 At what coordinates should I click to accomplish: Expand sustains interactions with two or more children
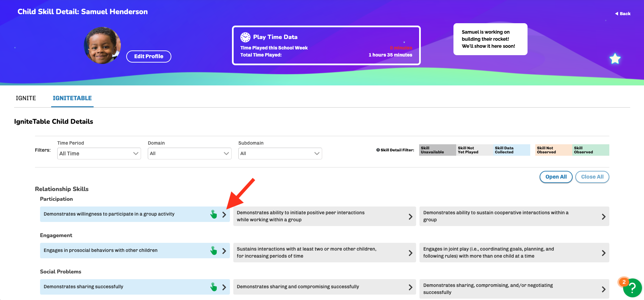[410, 253]
